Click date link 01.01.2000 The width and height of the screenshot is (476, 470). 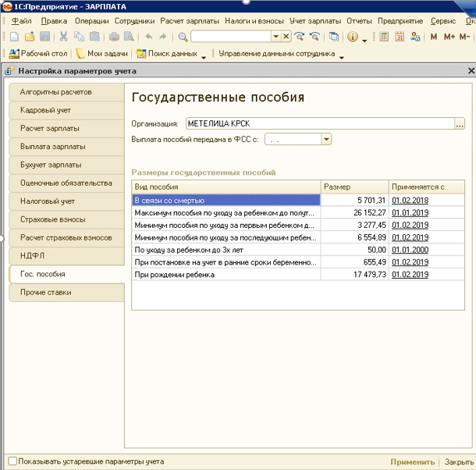tap(410, 250)
